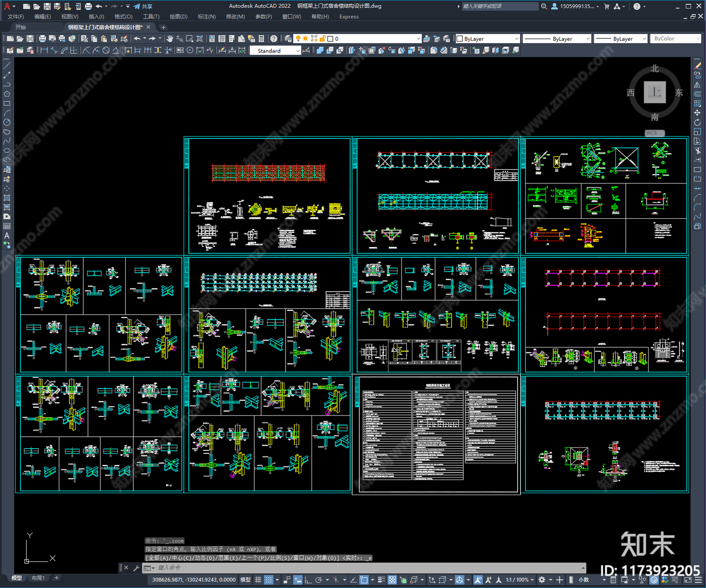
Task: Click the Pan hand tool icon
Action: (x=170, y=39)
